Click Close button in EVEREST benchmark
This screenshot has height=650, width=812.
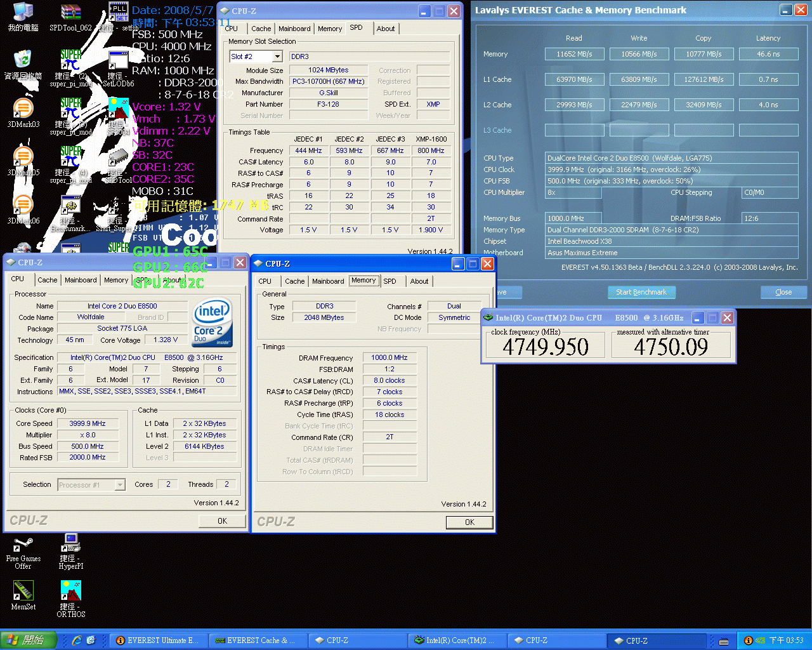783,292
